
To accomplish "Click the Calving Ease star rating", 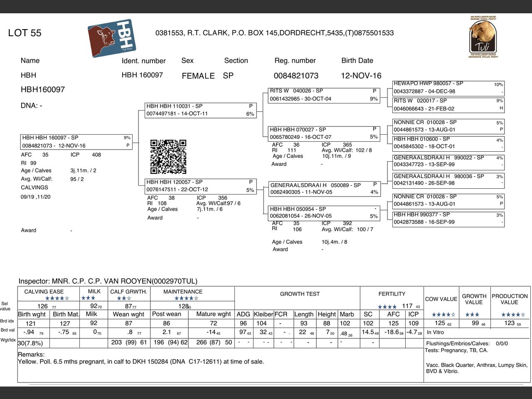I will pyautogui.click(x=57, y=298).
